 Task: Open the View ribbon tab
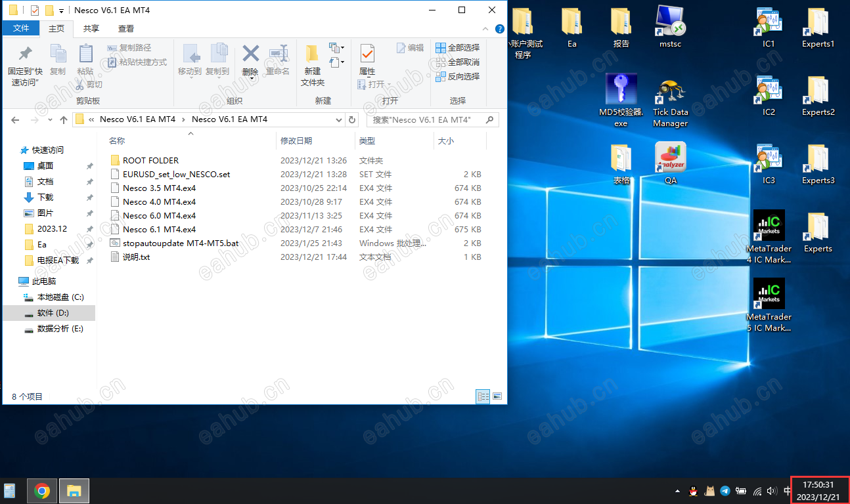click(126, 28)
